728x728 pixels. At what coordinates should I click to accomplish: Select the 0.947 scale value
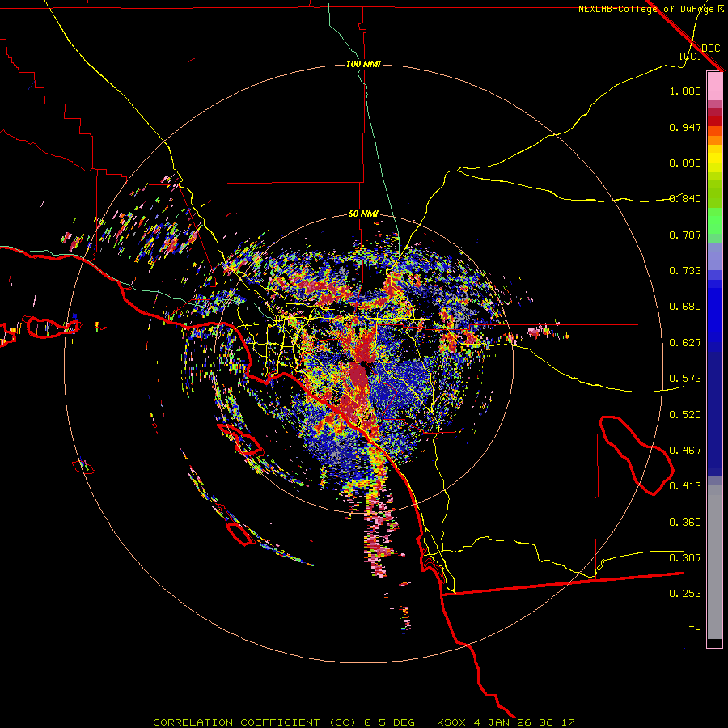(x=685, y=127)
